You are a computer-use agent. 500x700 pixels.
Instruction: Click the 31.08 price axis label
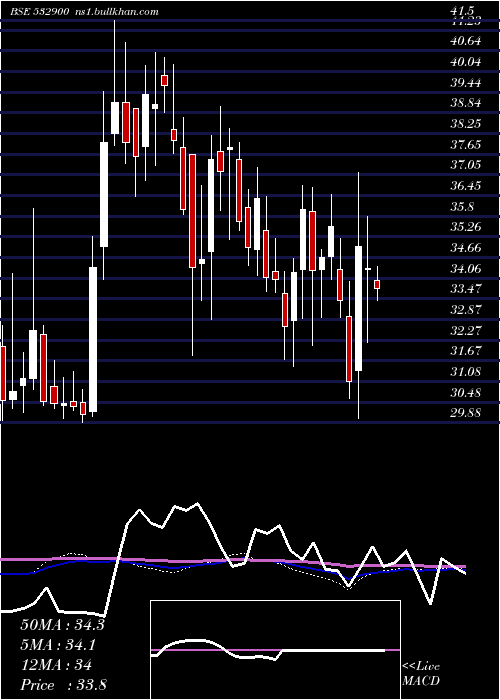pyautogui.click(x=466, y=372)
